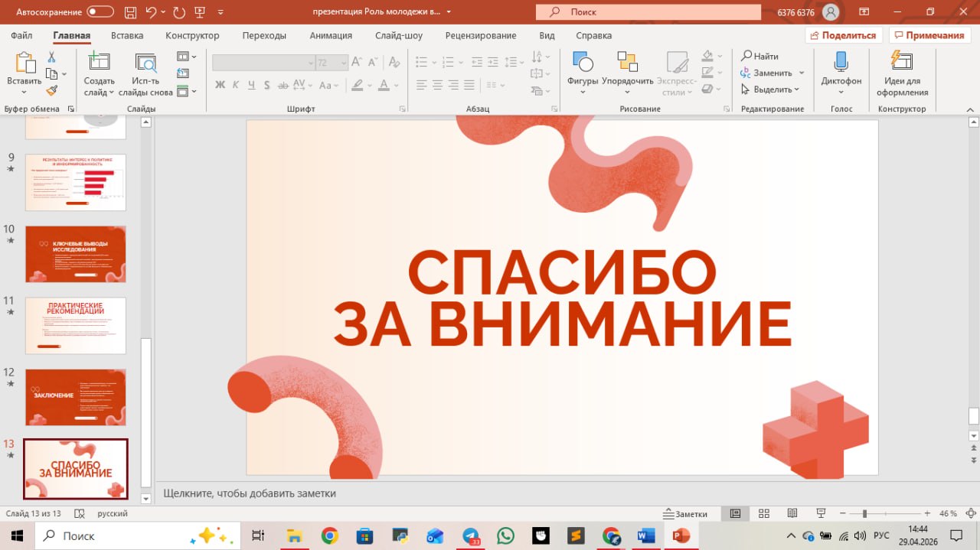Click the Format Painter brush icon

click(52, 90)
